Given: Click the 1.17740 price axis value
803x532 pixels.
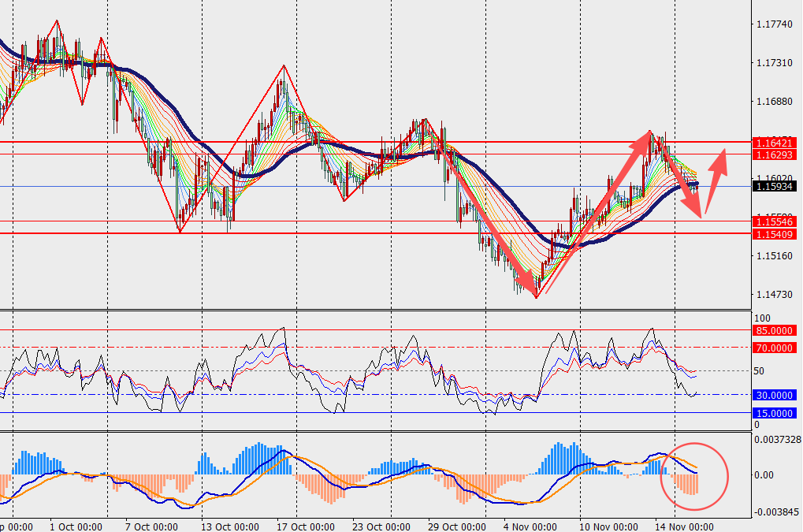Looking at the screenshot, I should tap(773, 25).
